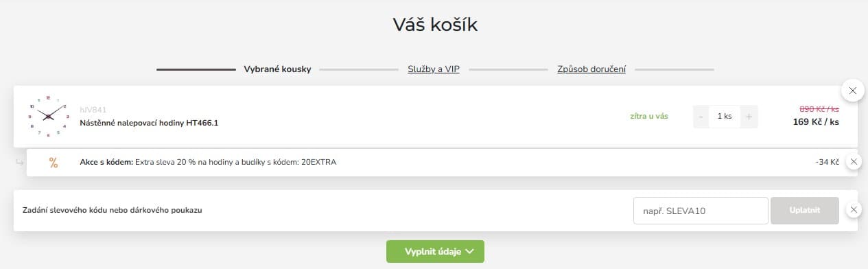Click the green Vyplnit údaje button
The width and height of the screenshot is (868, 269).
tap(435, 251)
